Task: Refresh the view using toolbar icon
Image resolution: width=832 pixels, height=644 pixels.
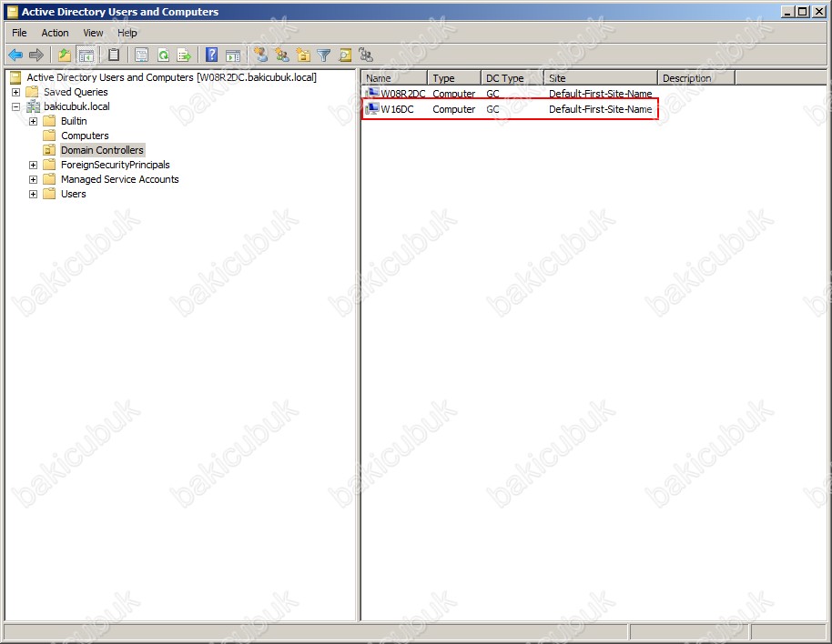Action: pos(164,55)
